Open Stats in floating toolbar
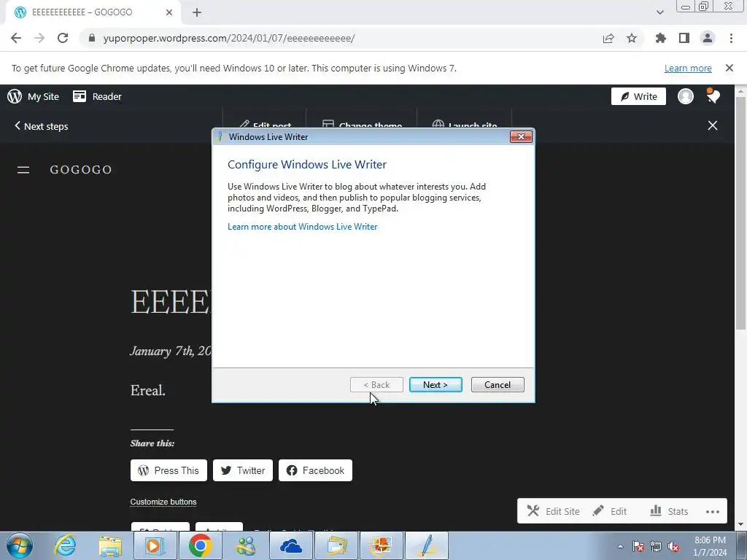747x560 pixels. click(x=670, y=511)
